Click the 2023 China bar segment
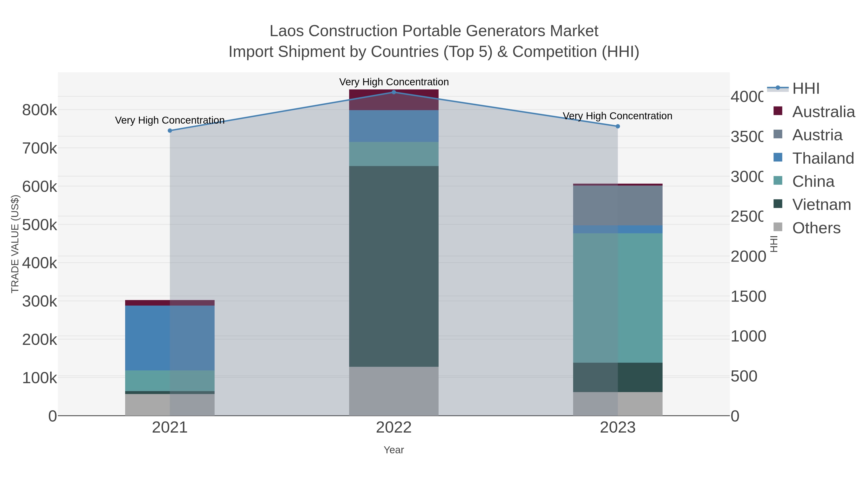 tap(618, 298)
